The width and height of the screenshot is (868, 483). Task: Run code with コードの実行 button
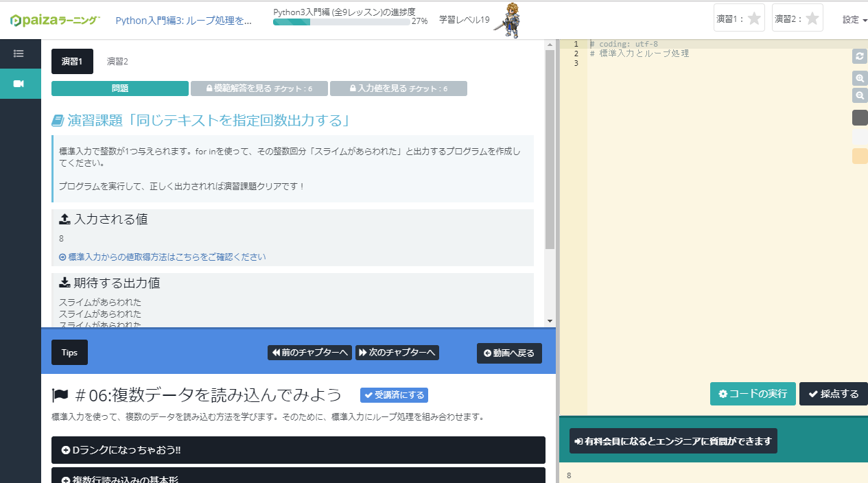pos(753,394)
